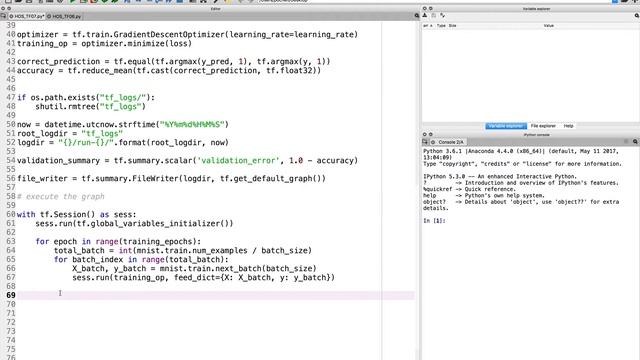
Task: Run file green play toolbar icon
Action: tap(72, 1)
